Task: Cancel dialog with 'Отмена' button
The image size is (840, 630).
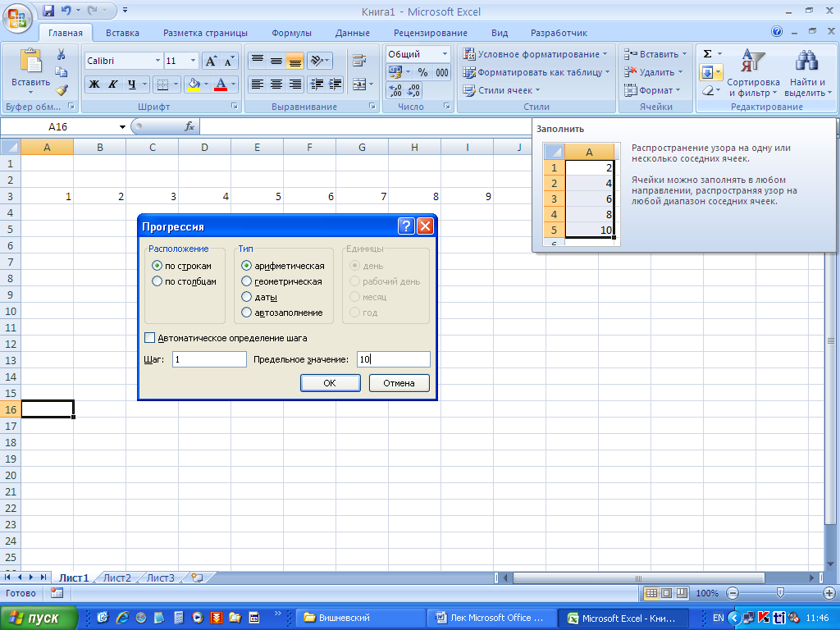Action: 399,383
